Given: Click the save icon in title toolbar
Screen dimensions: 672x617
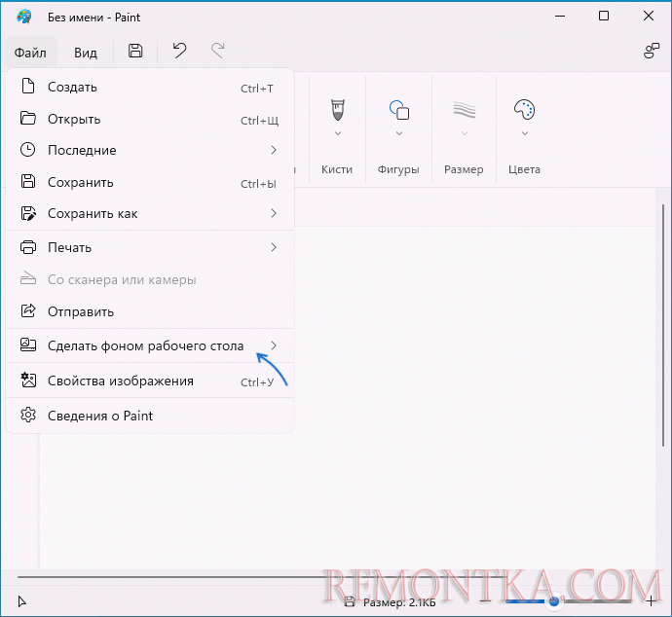Looking at the screenshot, I should (135, 52).
